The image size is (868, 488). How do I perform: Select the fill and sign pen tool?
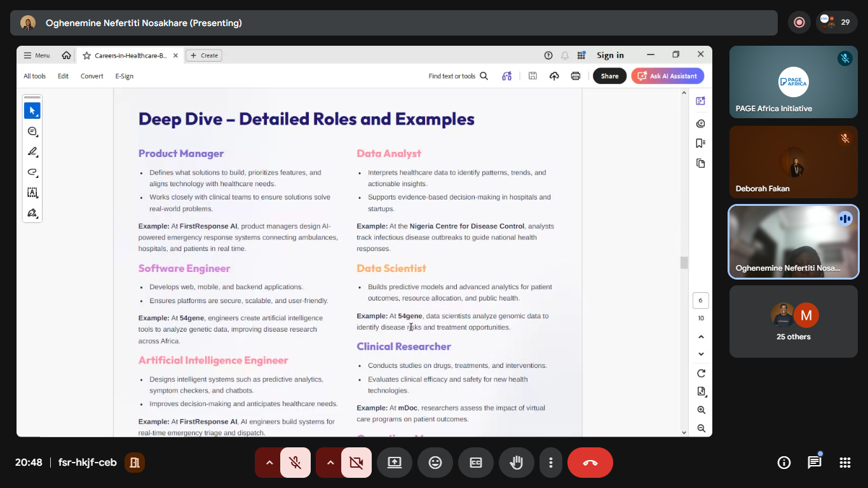coord(32,212)
